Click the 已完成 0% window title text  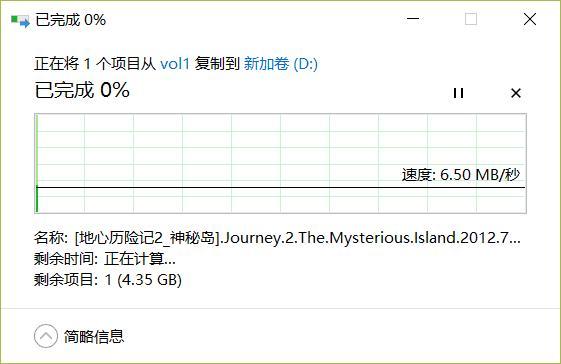(x=70, y=20)
